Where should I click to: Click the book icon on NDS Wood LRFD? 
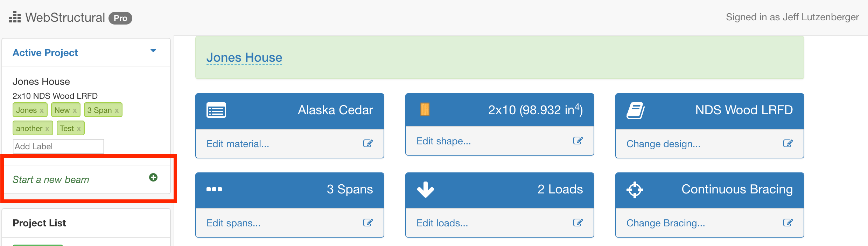(635, 111)
